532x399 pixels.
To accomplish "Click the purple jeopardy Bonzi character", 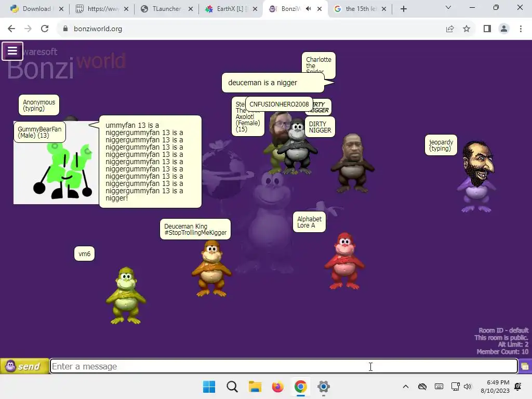I will pyautogui.click(x=476, y=177).
